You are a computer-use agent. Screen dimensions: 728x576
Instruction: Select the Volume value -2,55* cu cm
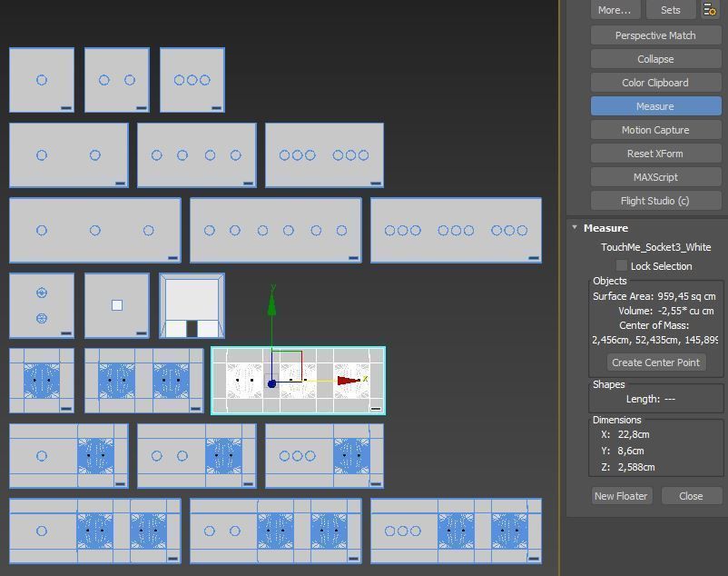point(685,311)
